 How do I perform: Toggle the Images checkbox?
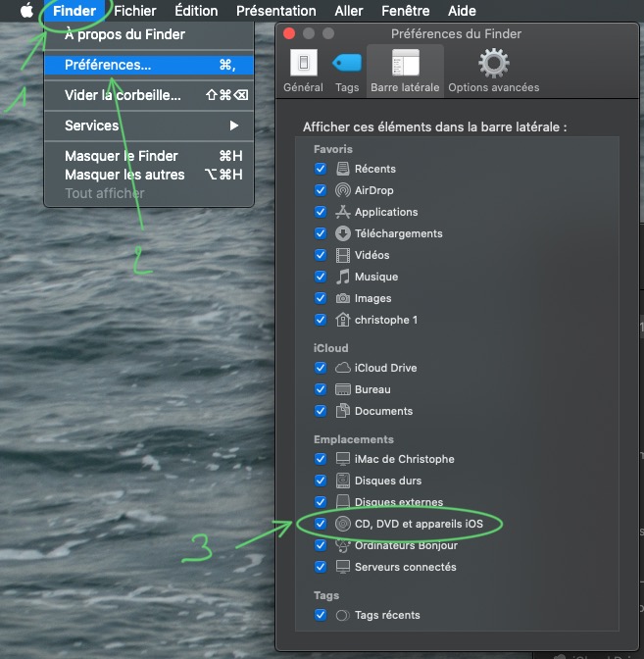click(321, 298)
